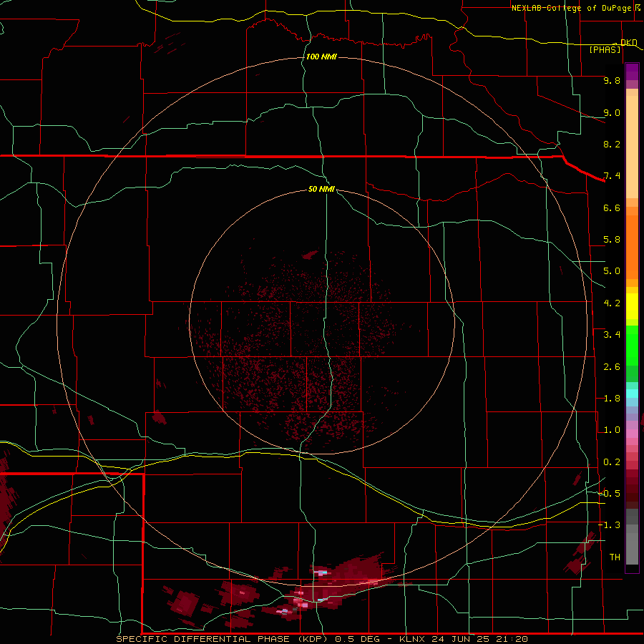Click the "21:20" time stamp in caption
644x644 pixels.
pyautogui.click(x=512, y=639)
